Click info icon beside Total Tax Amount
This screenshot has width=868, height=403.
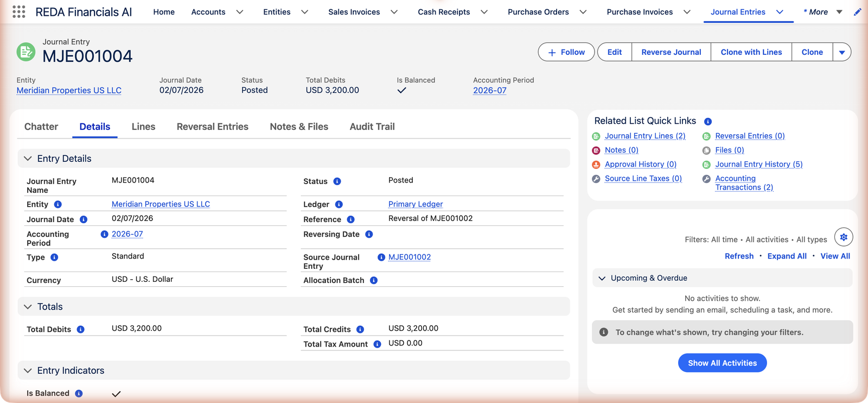tap(377, 344)
